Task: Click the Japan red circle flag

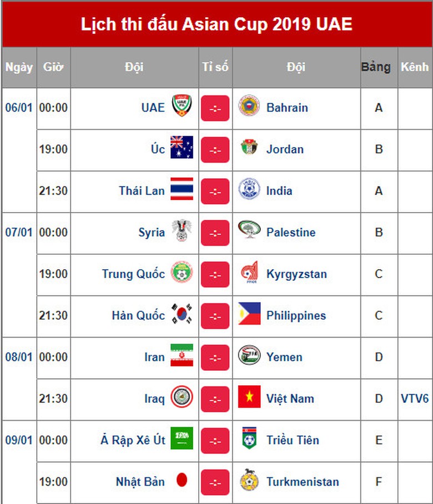Action: coord(182,481)
